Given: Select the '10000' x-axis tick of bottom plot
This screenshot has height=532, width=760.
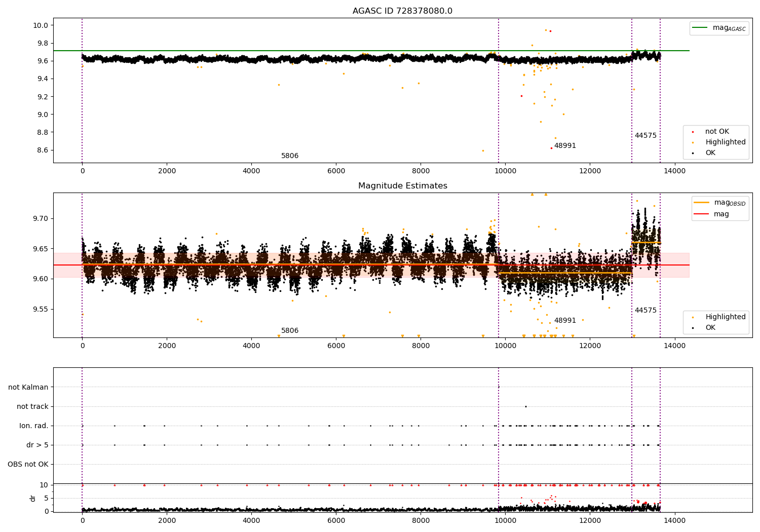Looking at the screenshot, I should pos(505,520).
